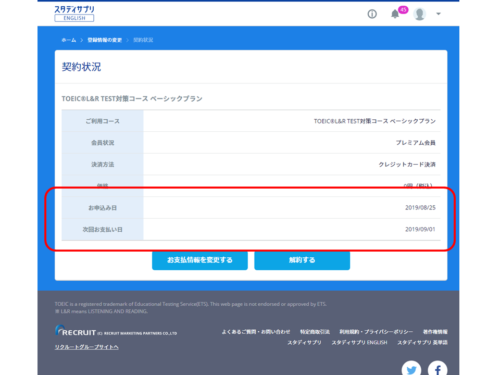Open よくあるご質問・お問い合わせ footer link
This screenshot has width=500, height=375.
(256, 332)
